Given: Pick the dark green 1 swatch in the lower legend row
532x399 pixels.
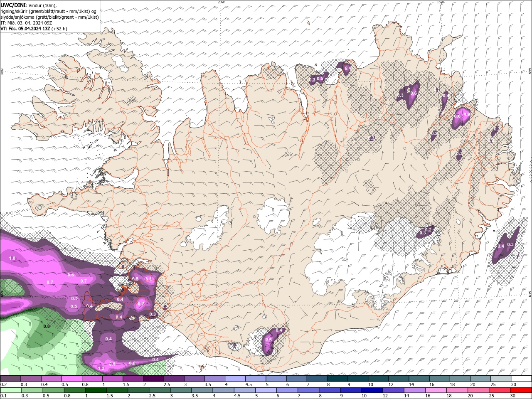Looking at the screenshot, I should pyautogui.click(x=96, y=390).
